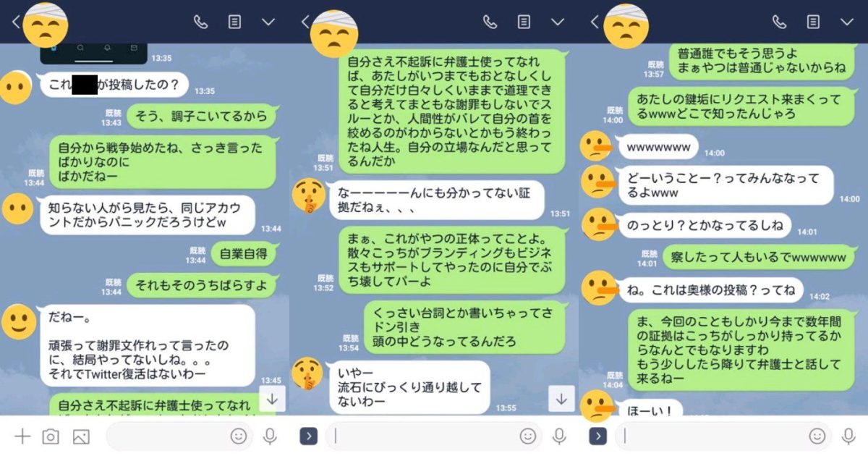The image size is (868, 456).
Task: Go back using the arrow beside the これ…が投稿したの? chat avatar
Action: point(15,22)
